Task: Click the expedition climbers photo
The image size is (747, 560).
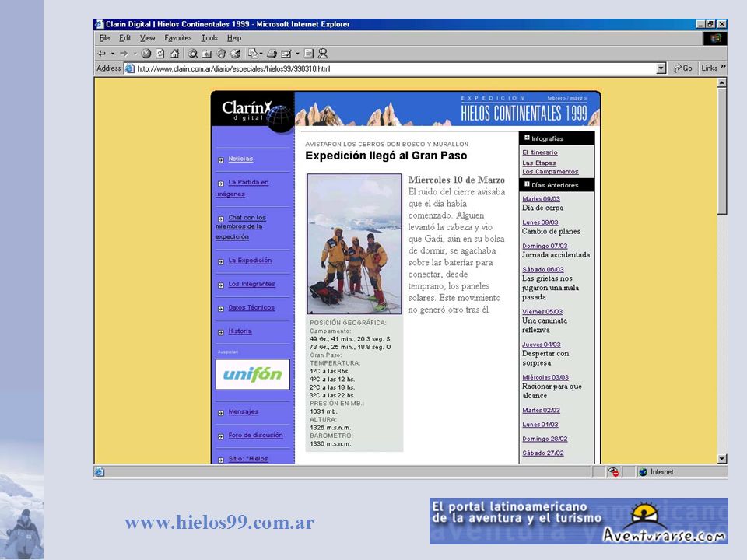Action: (x=354, y=243)
